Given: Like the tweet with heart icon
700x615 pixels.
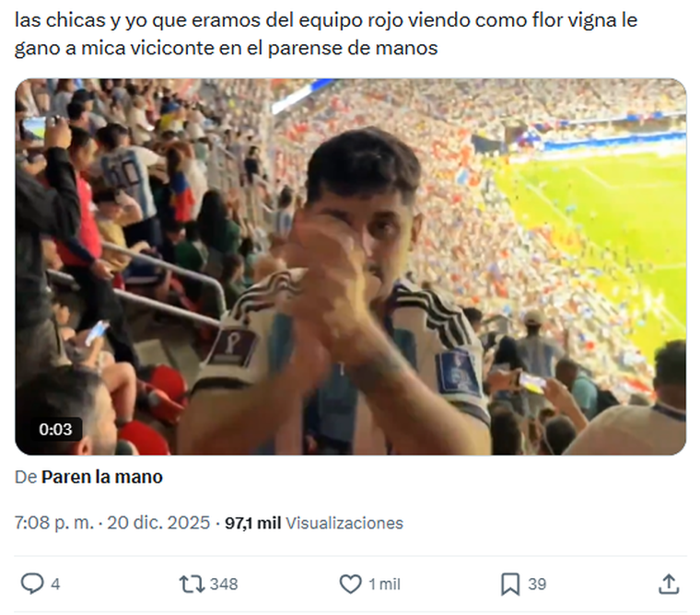Looking at the screenshot, I should pos(350,584).
